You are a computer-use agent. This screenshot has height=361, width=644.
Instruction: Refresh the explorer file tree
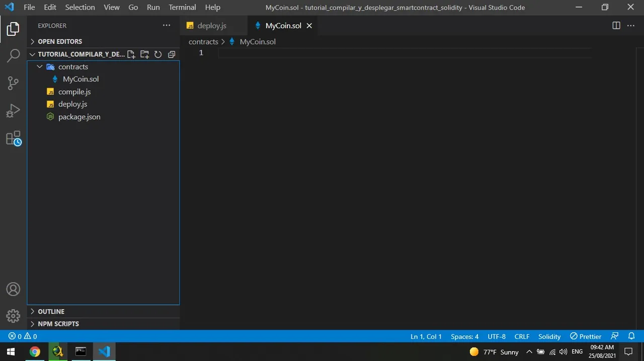[158, 54]
